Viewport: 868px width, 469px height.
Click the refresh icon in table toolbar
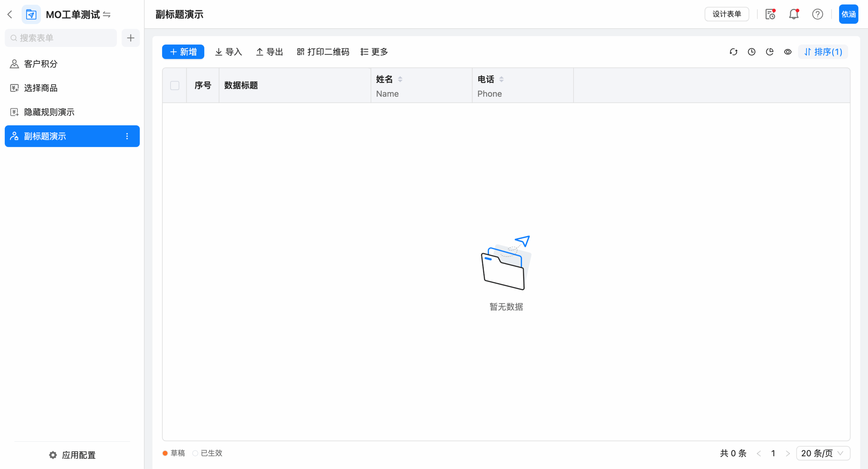[x=733, y=52]
